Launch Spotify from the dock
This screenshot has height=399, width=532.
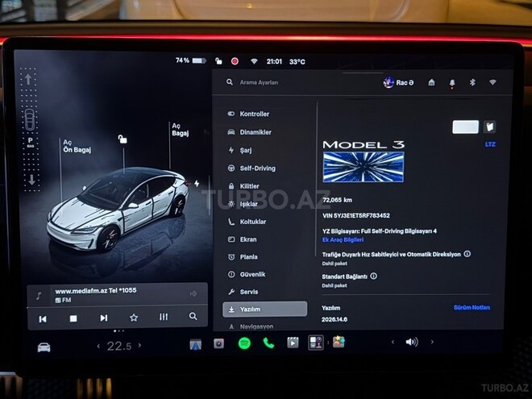tap(244, 343)
